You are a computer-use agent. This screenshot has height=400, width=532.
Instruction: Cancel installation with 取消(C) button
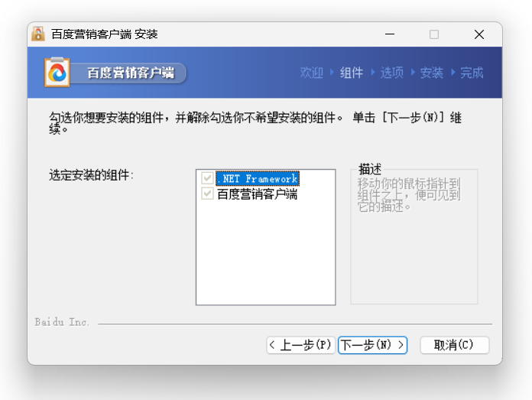(455, 345)
